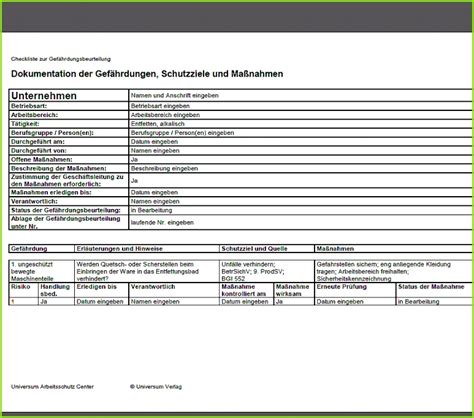Click 'in Bearbeitung' next to Status der Gefährdungsbeurteilung
This screenshot has height=418, width=474.
pos(151,210)
